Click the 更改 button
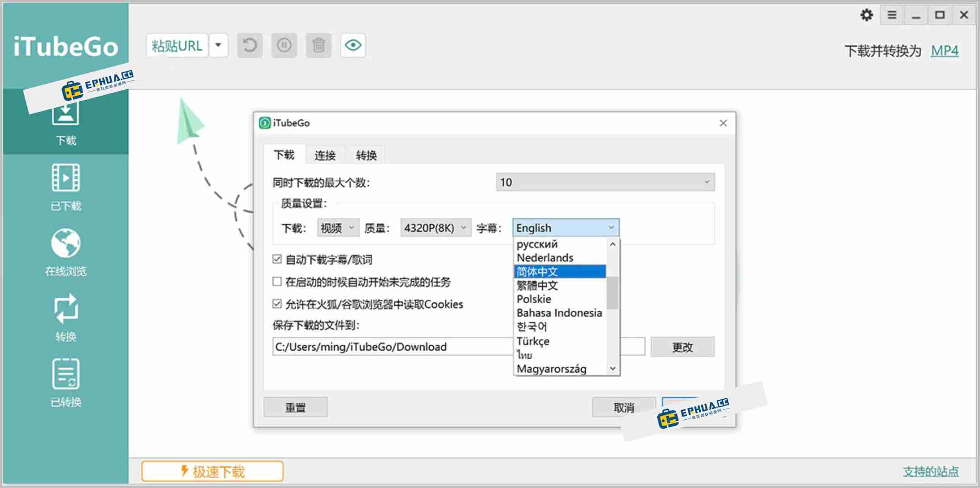The image size is (980, 488). tap(682, 347)
